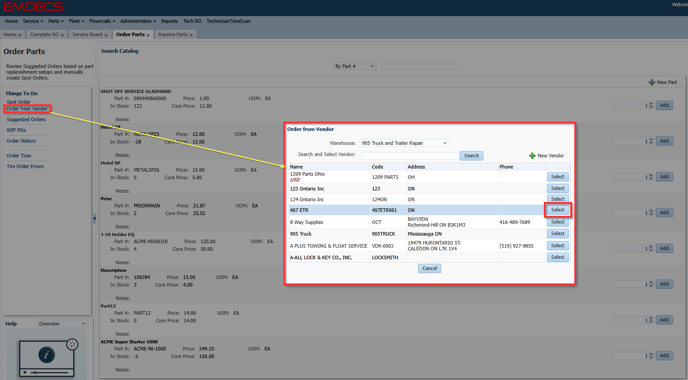Switch to the Receive Parts tab
688x380 pixels.
[173, 35]
